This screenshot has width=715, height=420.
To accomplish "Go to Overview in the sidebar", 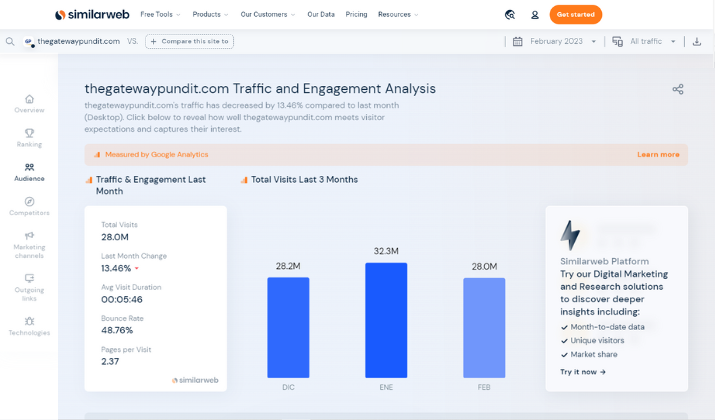I will click(29, 104).
